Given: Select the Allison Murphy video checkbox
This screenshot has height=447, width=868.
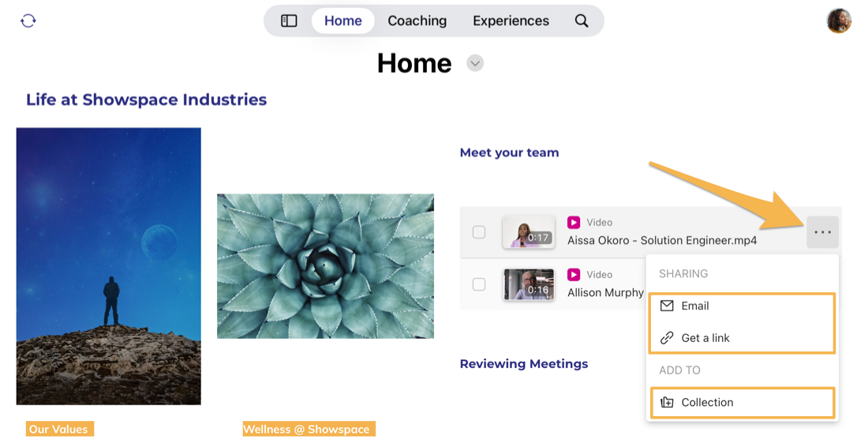Looking at the screenshot, I should point(479,284).
